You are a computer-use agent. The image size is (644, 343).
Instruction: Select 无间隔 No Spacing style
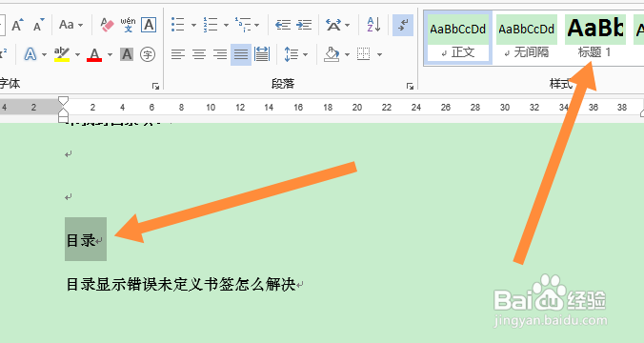pos(527,38)
